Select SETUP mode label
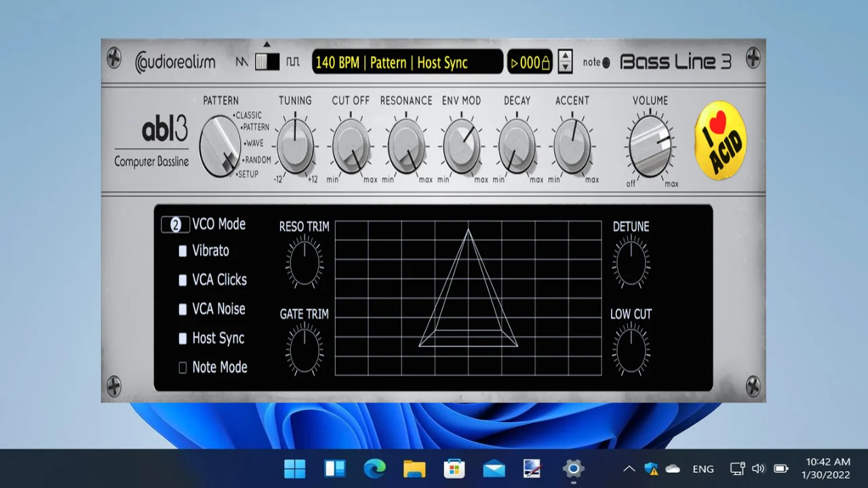The image size is (868, 488). [x=247, y=174]
